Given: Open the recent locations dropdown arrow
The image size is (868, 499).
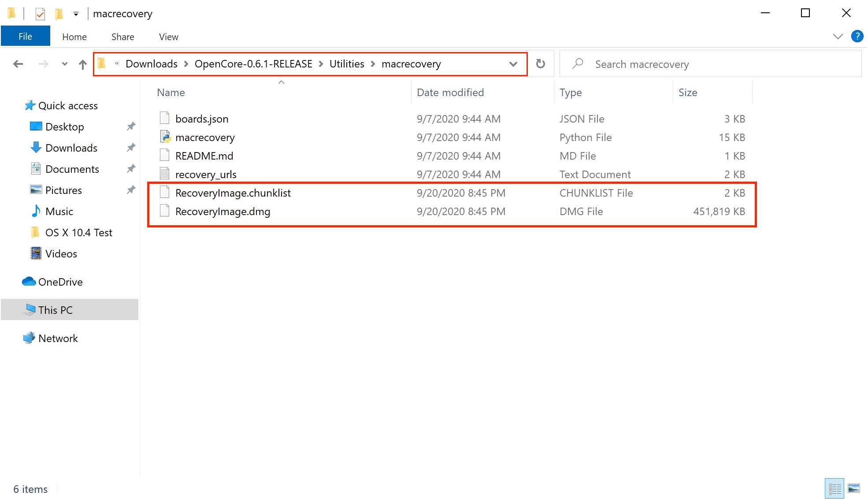Looking at the screenshot, I should tap(64, 64).
